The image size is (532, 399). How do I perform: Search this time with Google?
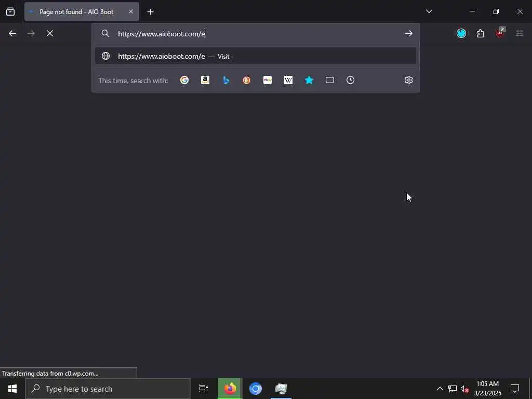[x=184, y=80]
